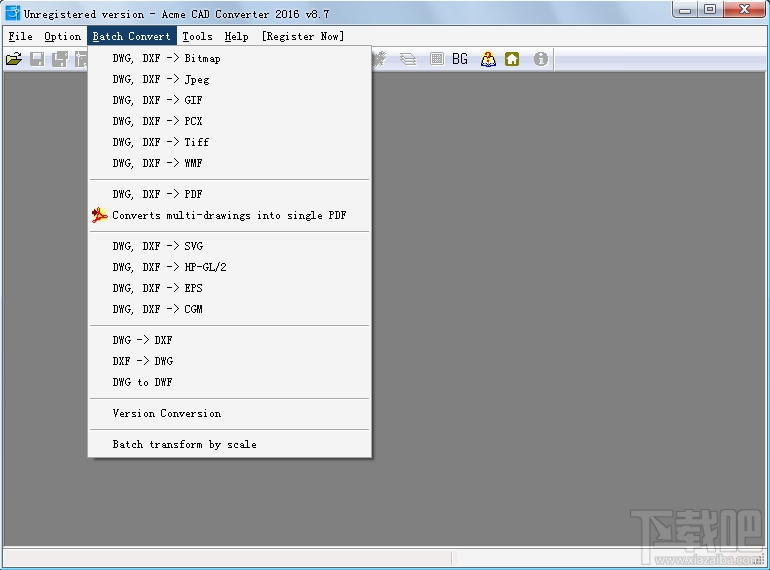Screen dimensions: 770x570
Task: Select DWG, DXF -> CGM
Action: (x=229, y=309)
